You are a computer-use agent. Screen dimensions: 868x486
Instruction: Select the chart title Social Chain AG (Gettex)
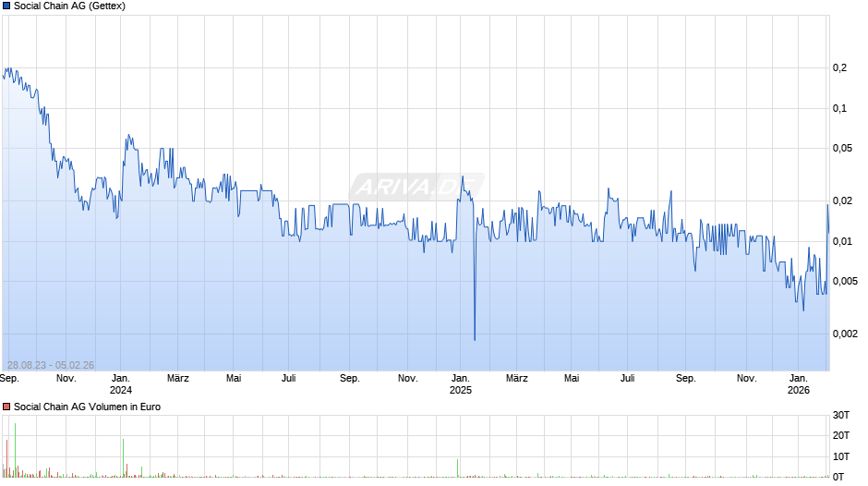click(70, 6)
